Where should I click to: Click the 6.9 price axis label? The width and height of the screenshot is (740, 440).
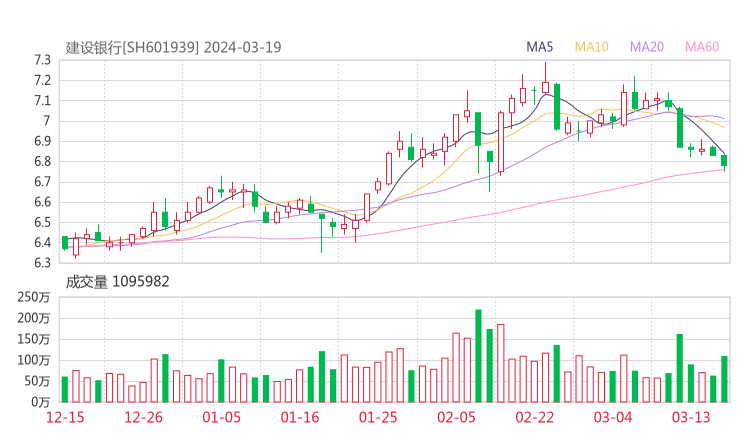(x=42, y=141)
